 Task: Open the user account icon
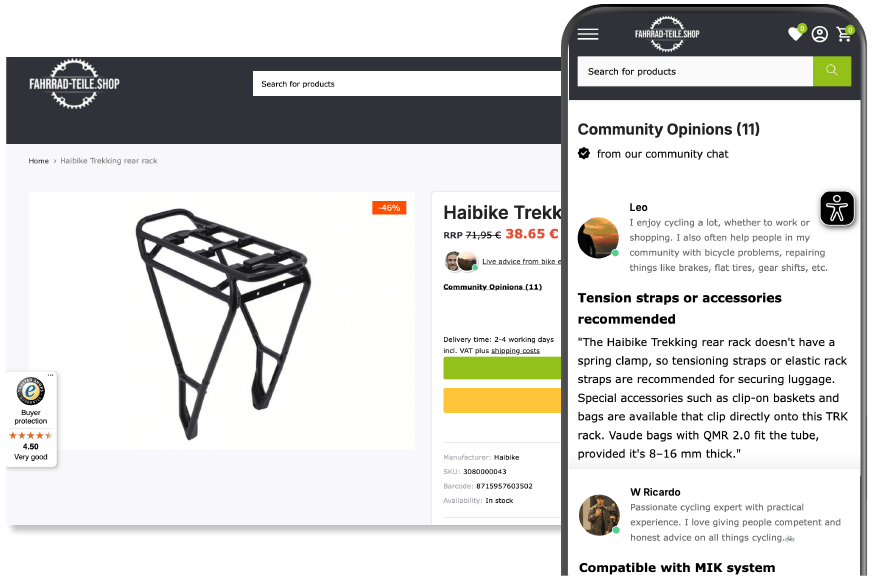pyautogui.click(x=820, y=35)
